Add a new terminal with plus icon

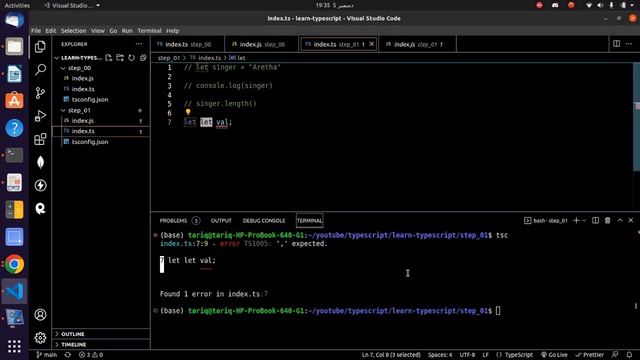[576, 220]
